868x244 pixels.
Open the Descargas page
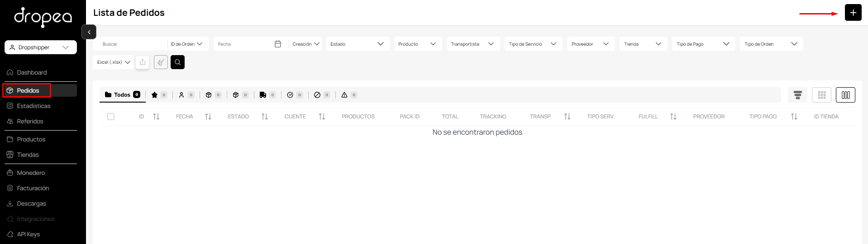[x=31, y=203]
